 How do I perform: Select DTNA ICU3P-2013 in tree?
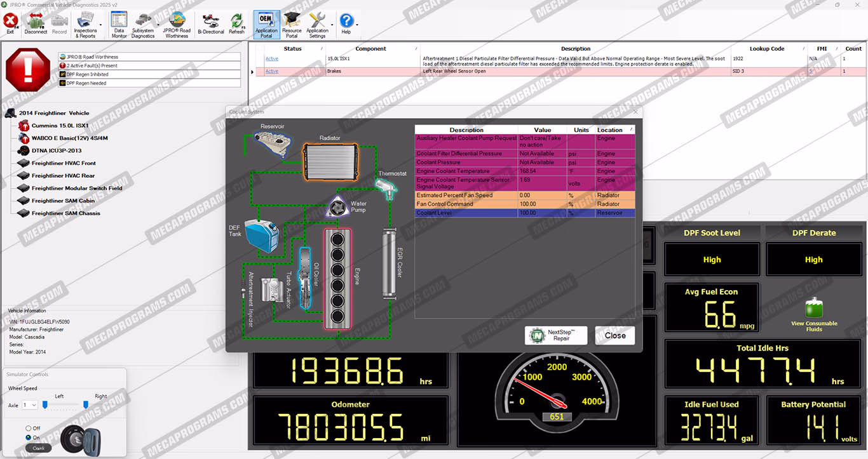click(57, 150)
